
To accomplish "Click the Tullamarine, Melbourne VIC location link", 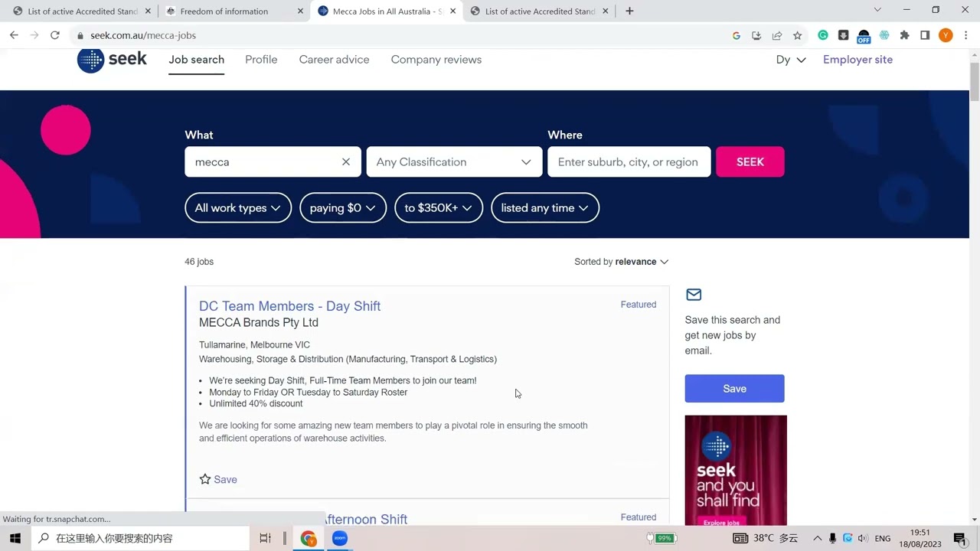I will pos(254,345).
